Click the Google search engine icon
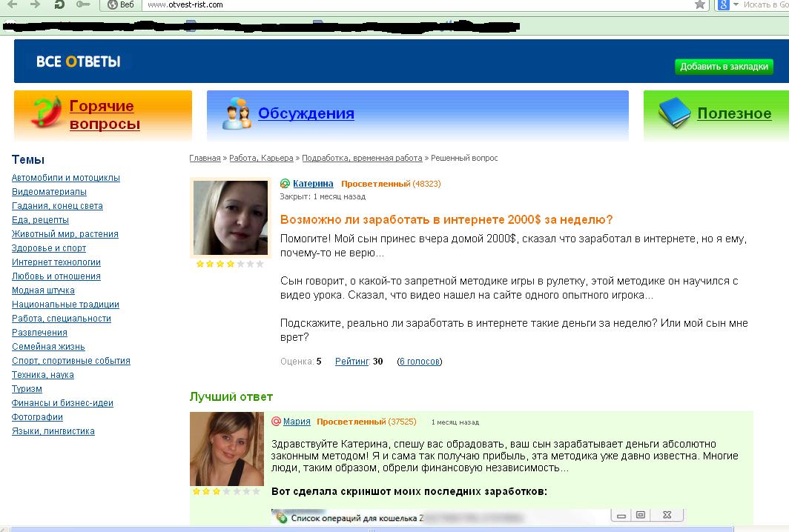The height and width of the screenshot is (532, 789). [724, 5]
